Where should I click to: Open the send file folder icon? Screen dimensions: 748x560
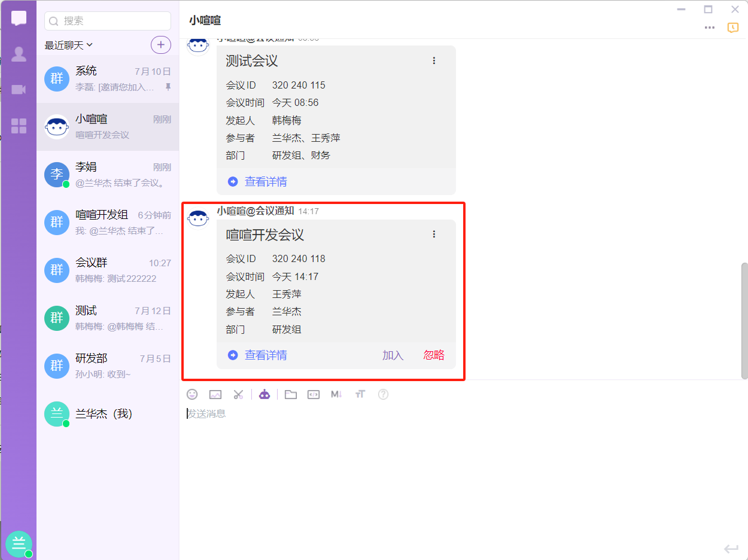291,394
